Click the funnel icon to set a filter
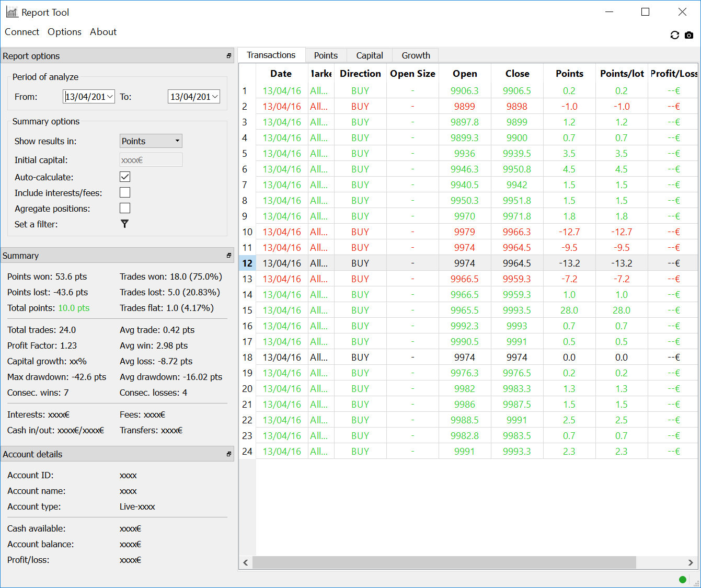 tap(124, 224)
